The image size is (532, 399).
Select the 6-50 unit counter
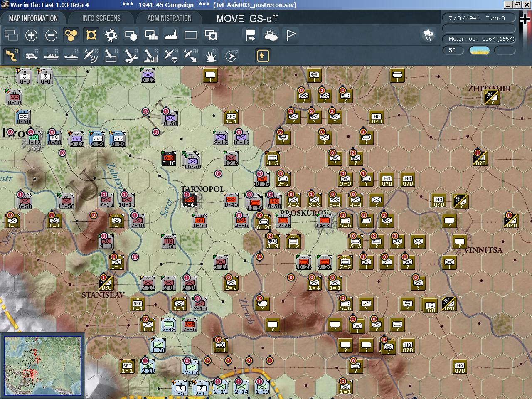[25, 202]
